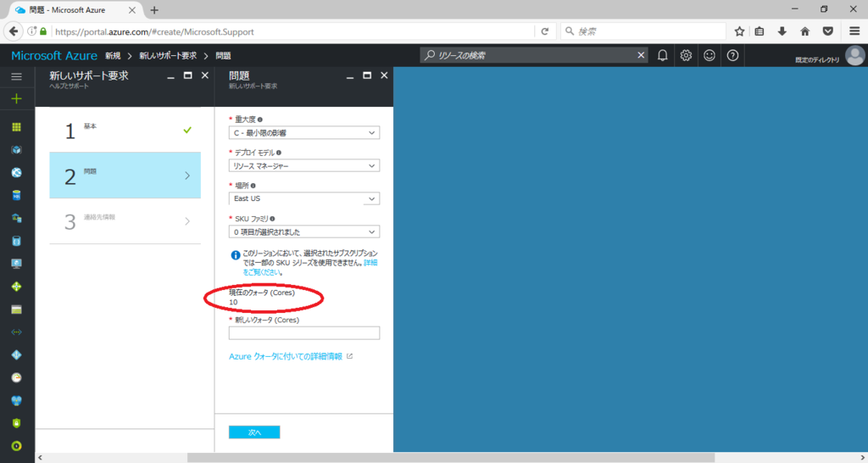The height and width of the screenshot is (463, 868).
Task: Open the SQL databases sidebar icon
Action: 17,195
